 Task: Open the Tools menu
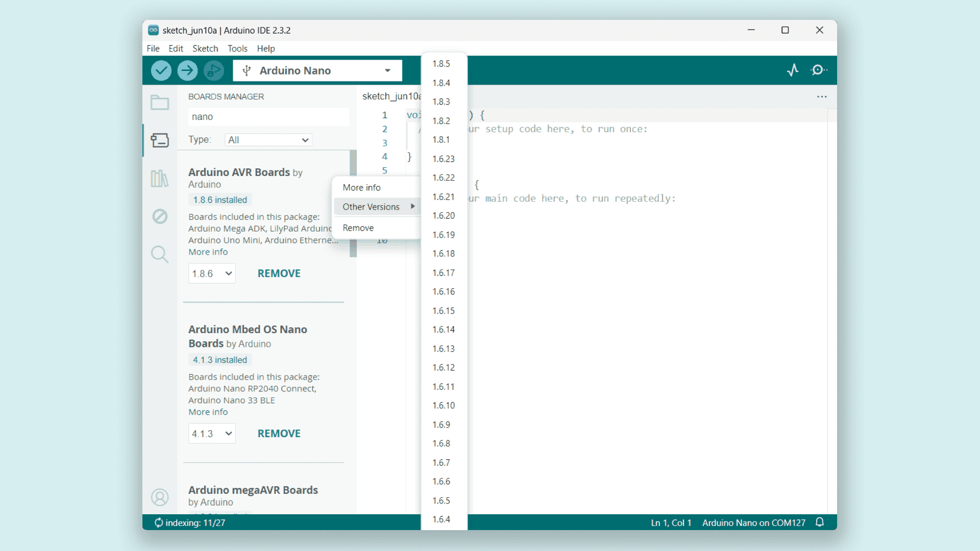click(x=237, y=48)
